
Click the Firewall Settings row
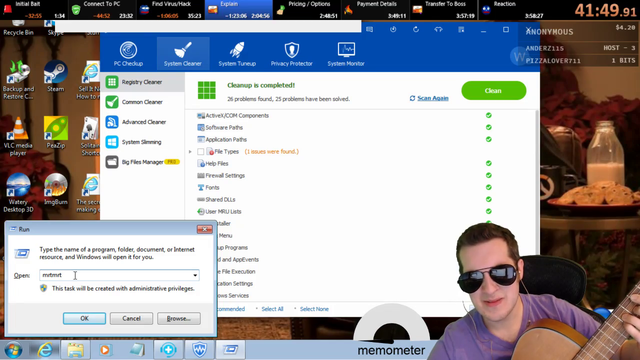pos(361,176)
